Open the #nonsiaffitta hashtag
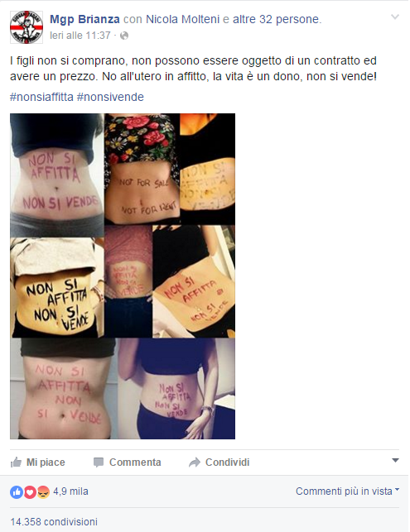The height and width of the screenshot is (532, 410). (41, 97)
